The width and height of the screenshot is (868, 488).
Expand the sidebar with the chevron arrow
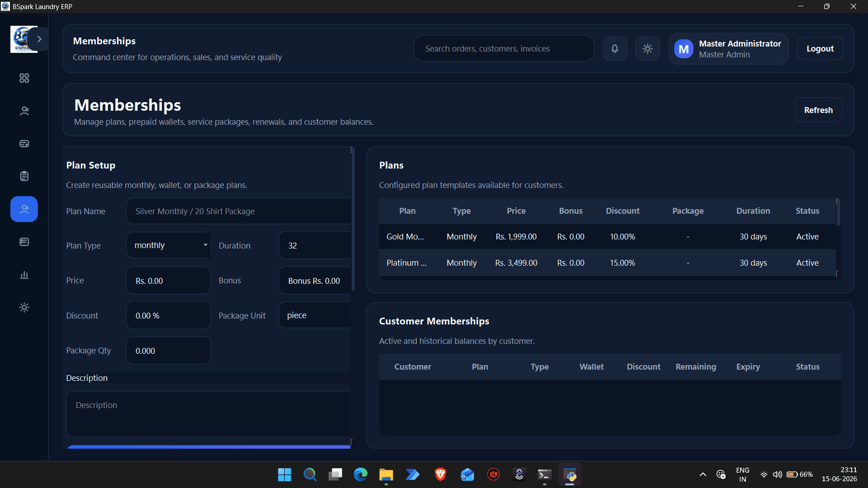coord(39,39)
